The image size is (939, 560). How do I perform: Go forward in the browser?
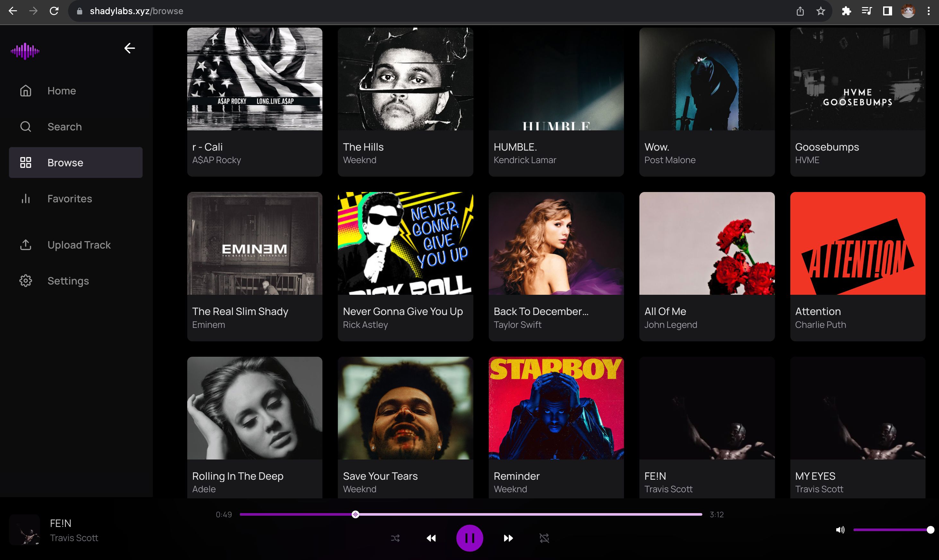coord(33,11)
